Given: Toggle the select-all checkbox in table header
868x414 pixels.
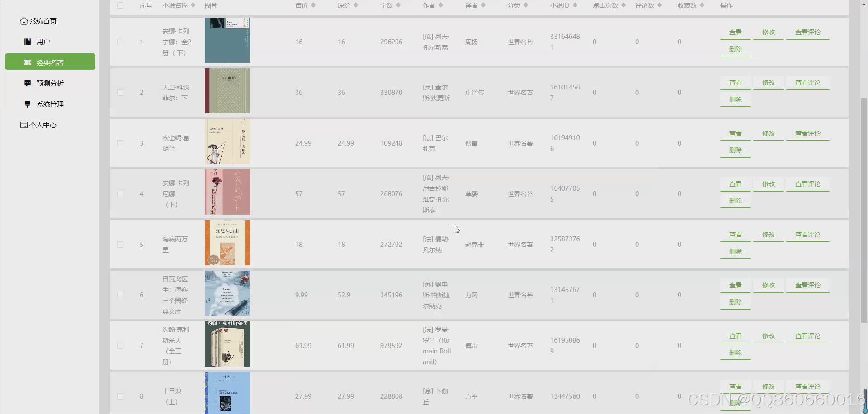Looking at the screenshot, I should [x=120, y=5].
